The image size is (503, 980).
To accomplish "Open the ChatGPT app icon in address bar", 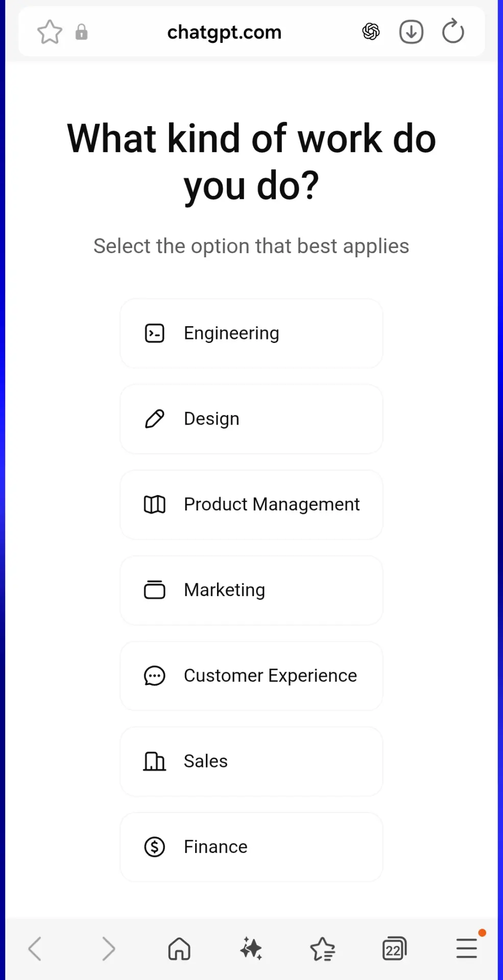I will pyautogui.click(x=371, y=32).
